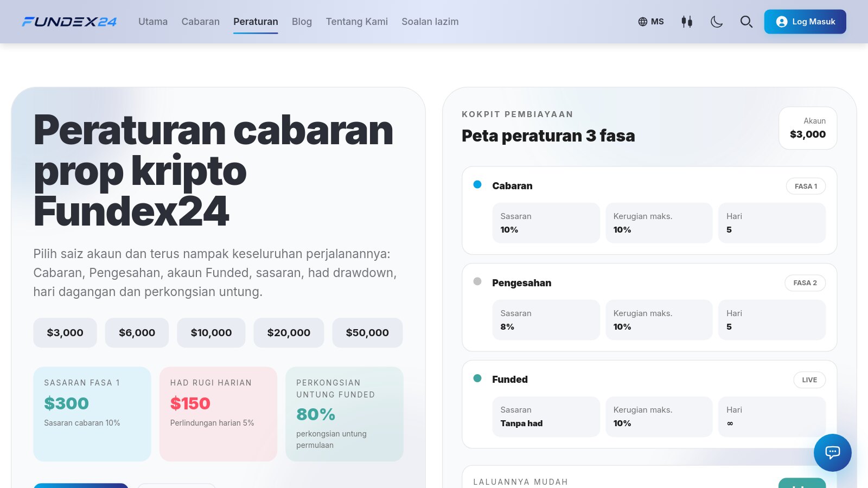The height and width of the screenshot is (488, 868).
Task: Open the Blog nav link
Action: point(302,22)
